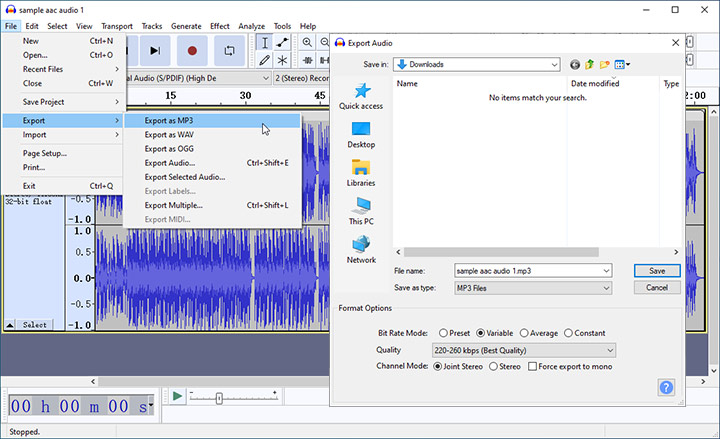This screenshot has height=439, width=720.
Task: Select the Envelope tool
Action: [282, 43]
